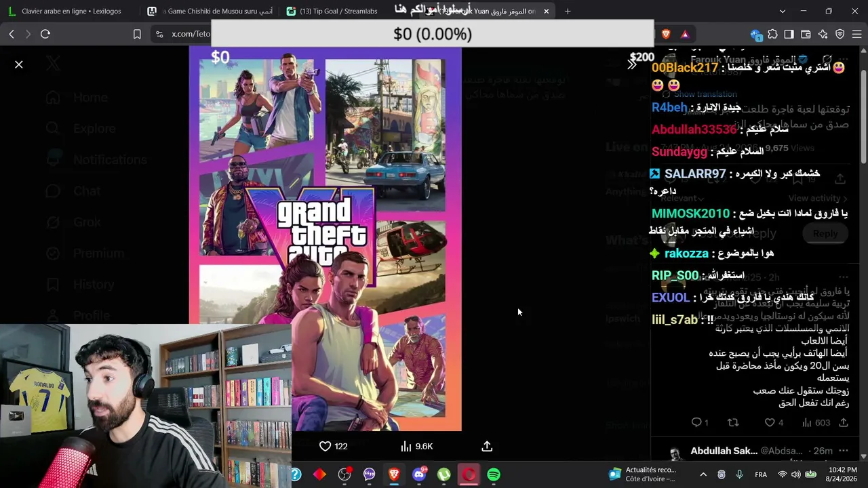Open Spotify from the taskbar
This screenshot has height=488, width=868.
coord(494,474)
